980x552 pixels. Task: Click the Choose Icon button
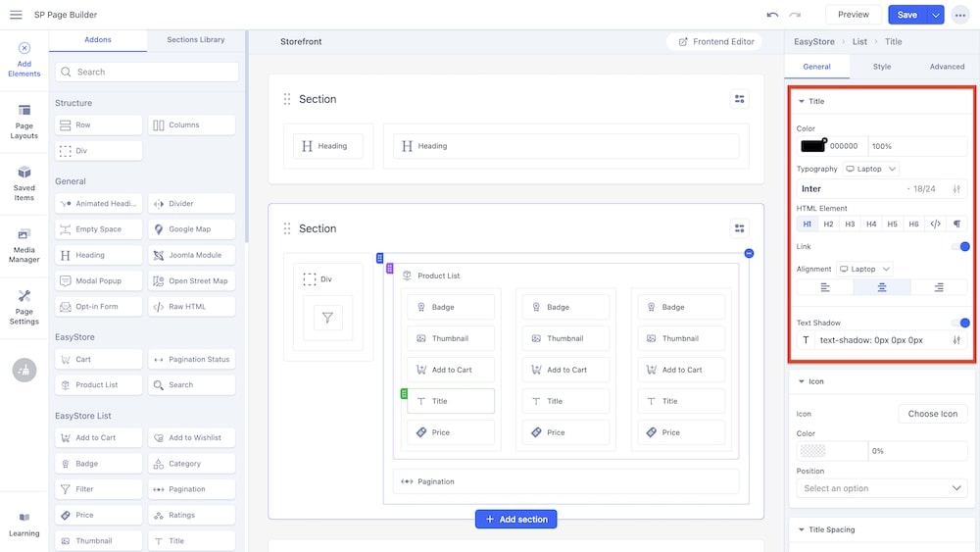coord(932,414)
